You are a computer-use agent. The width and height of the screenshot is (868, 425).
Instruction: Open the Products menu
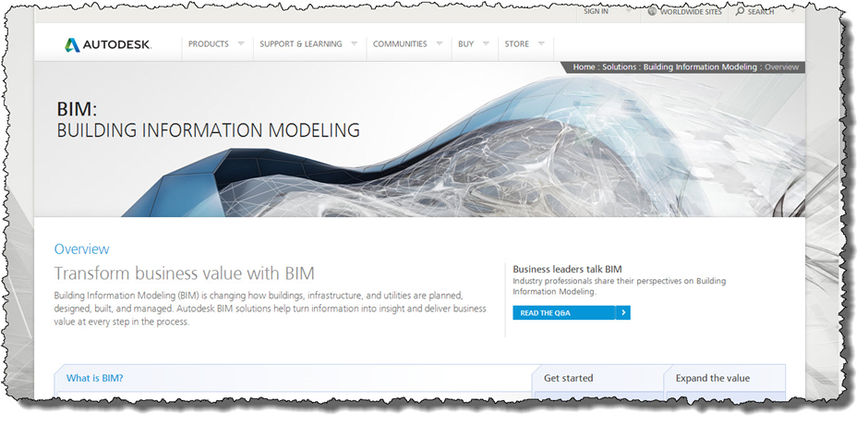[x=208, y=43]
